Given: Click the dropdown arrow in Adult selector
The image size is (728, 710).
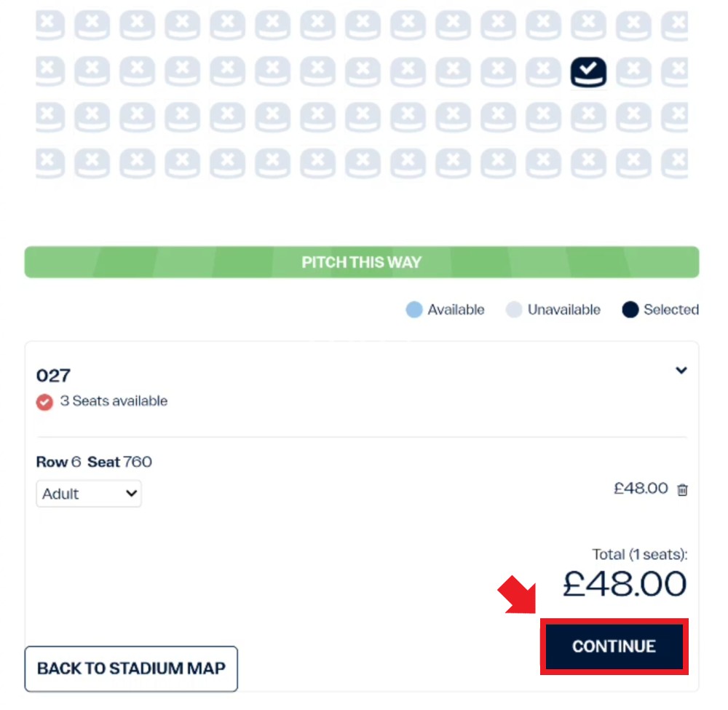Looking at the screenshot, I should point(131,493).
